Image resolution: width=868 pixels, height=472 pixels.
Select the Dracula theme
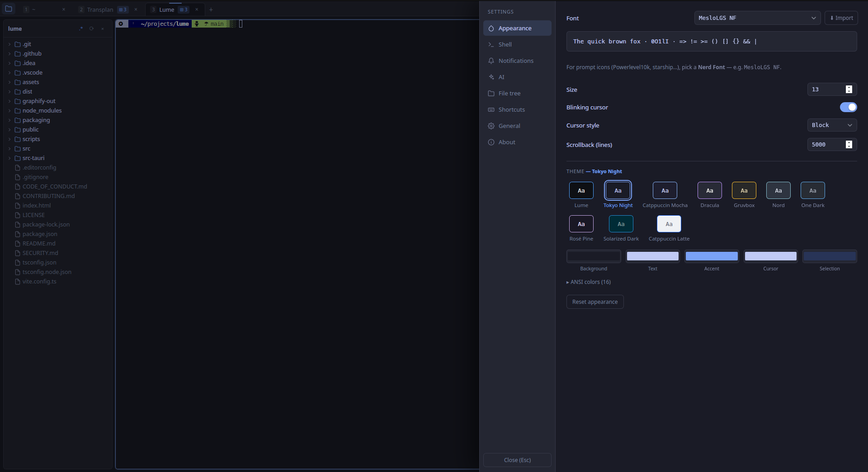click(710, 190)
